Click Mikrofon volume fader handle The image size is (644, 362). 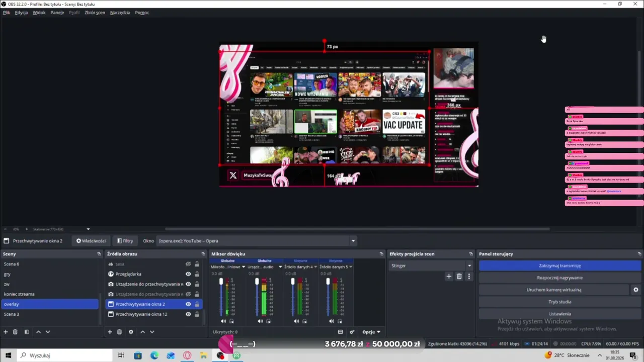point(221,282)
